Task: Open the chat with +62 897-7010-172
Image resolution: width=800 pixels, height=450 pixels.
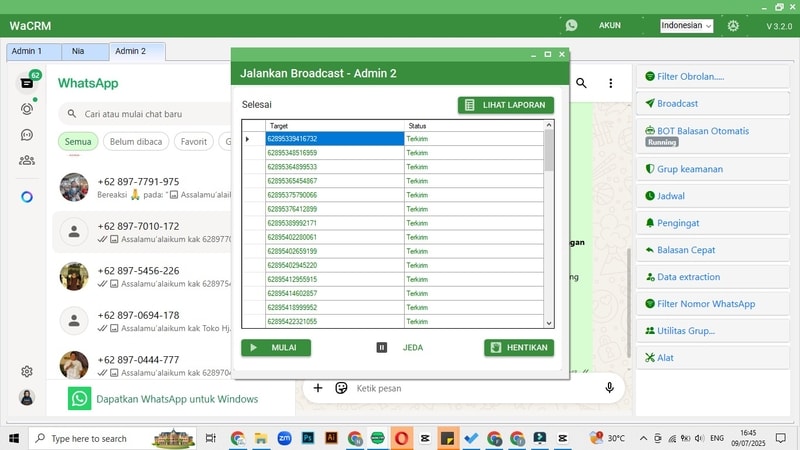Action: (142, 232)
